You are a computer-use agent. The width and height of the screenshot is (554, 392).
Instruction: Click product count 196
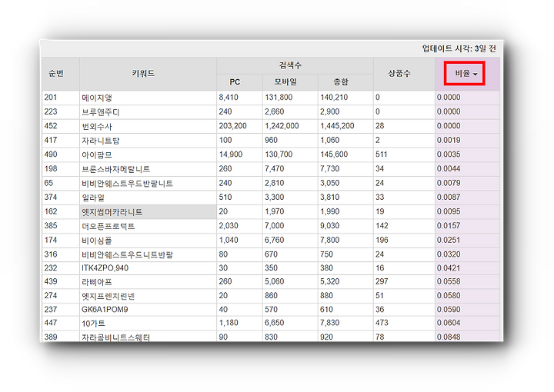[x=382, y=241]
